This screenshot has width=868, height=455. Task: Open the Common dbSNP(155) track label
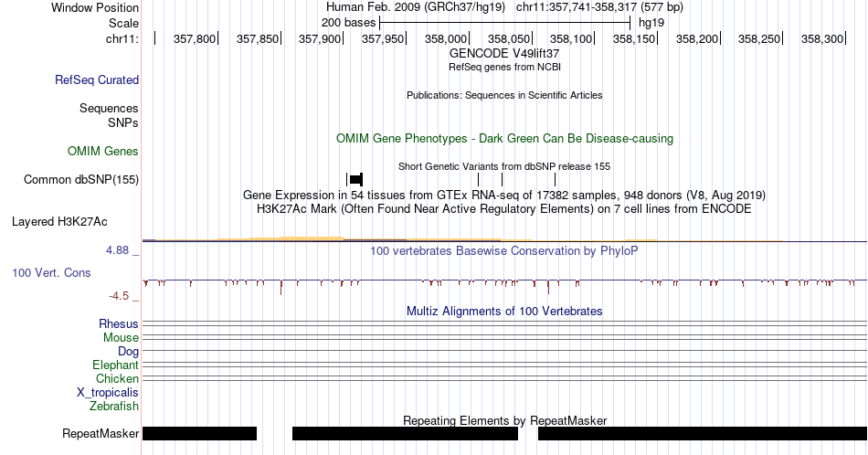point(81,179)
